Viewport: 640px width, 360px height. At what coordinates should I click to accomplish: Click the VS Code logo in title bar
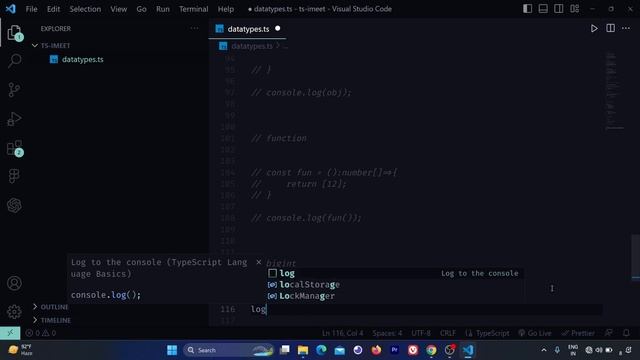click(11, 9)
